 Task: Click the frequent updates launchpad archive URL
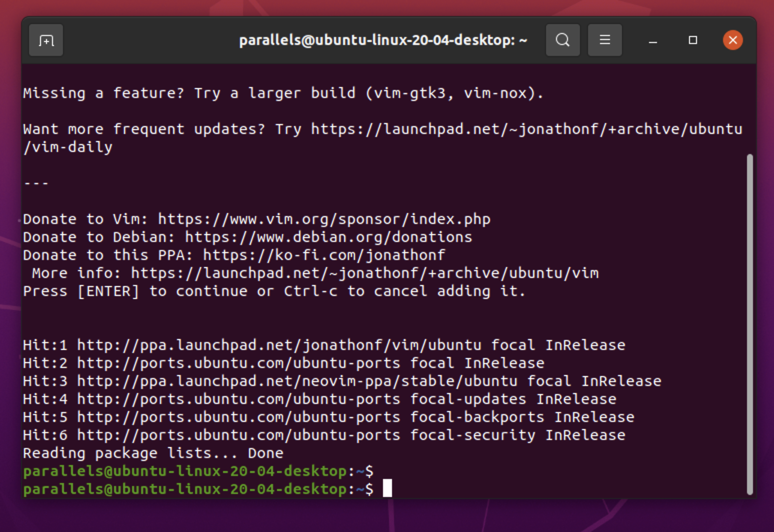coord(526,129)
